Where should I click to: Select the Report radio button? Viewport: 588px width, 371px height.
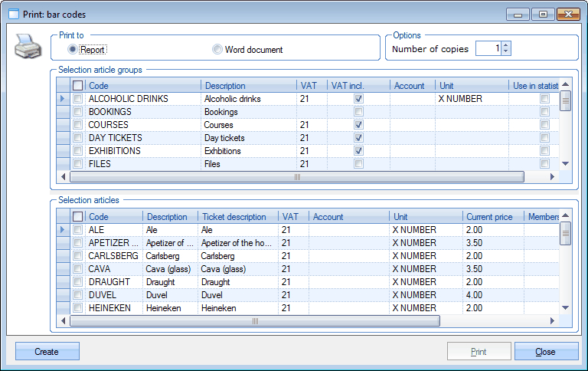73,49
